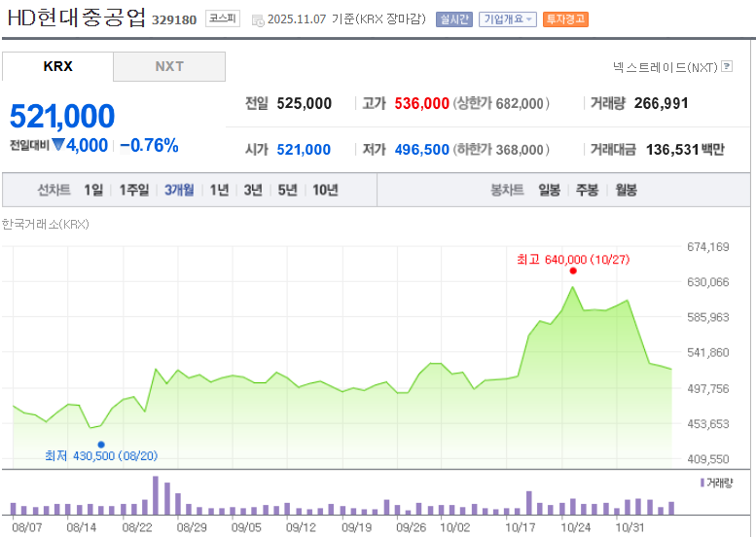Click the 674,169 price axis label
Screen dimensions: 756x537
coord(707,247)
